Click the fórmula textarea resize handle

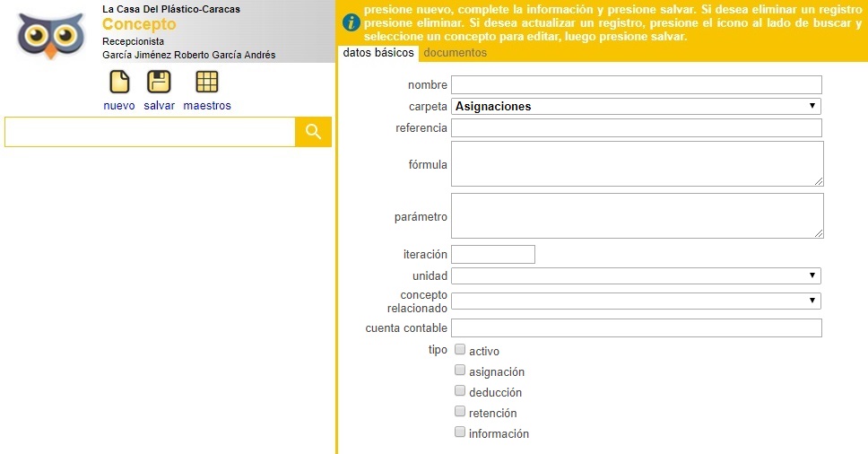(819, 181)
